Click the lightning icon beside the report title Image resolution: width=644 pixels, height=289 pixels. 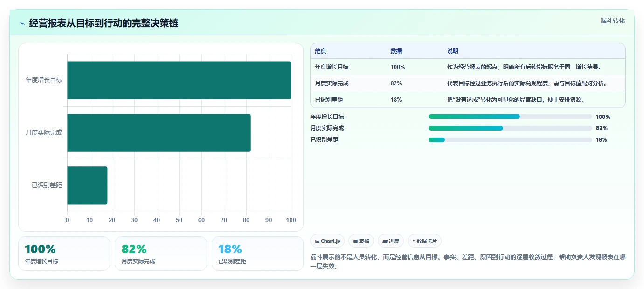point(22,23)
